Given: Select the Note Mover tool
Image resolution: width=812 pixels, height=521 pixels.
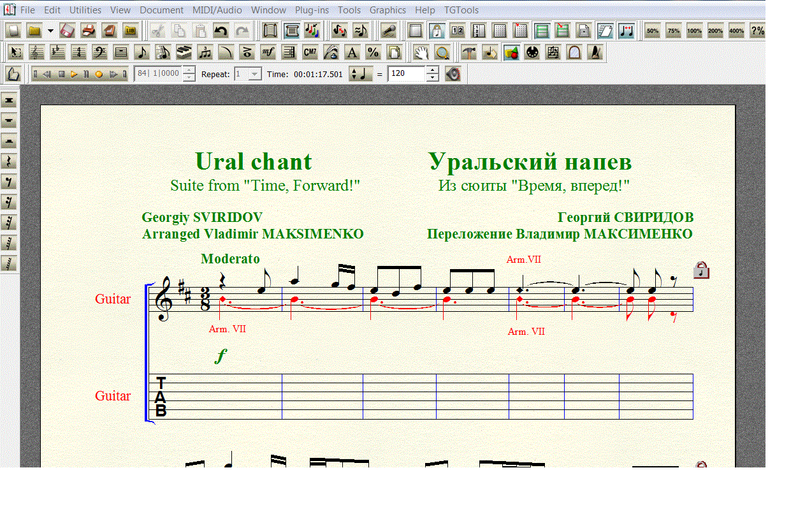Looking at the screenshot, I should click(490, 52).
